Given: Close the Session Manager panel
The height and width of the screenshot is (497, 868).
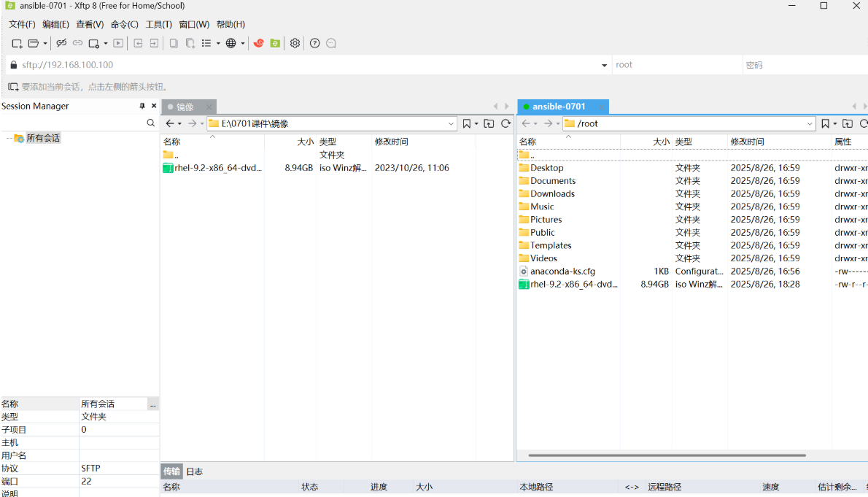Looking at the screenshot, I should tap(154, 106).
